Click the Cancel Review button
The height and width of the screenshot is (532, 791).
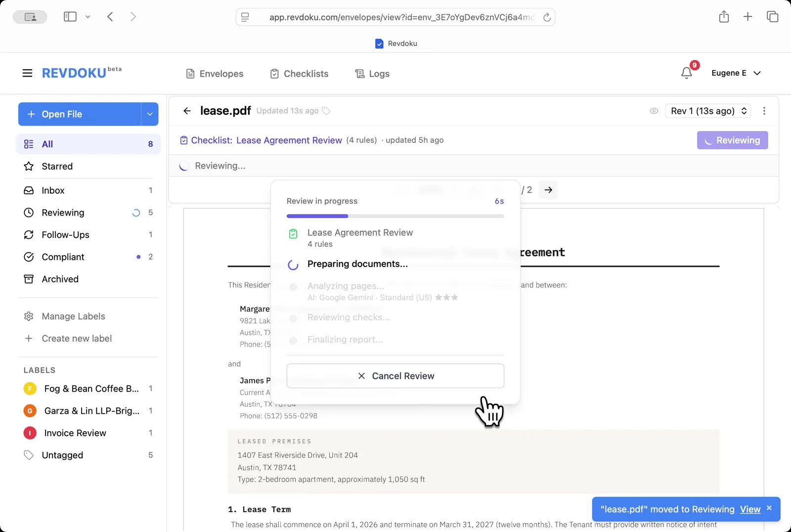[x=395, y=376]
